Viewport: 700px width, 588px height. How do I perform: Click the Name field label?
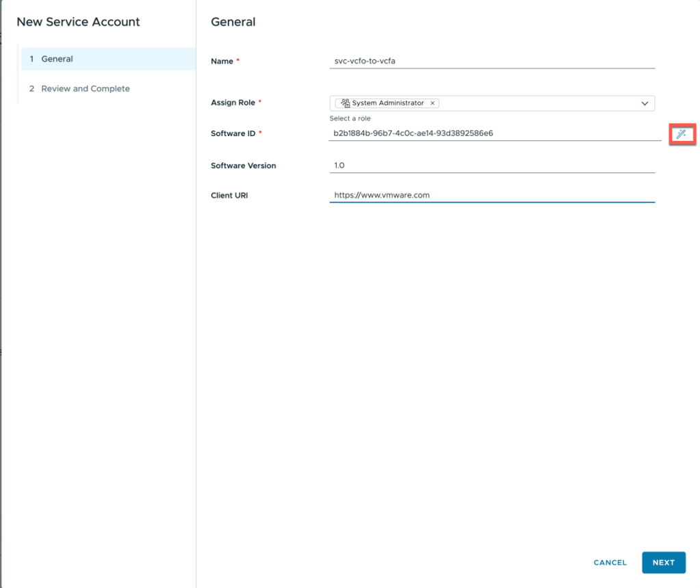(222, 62)
